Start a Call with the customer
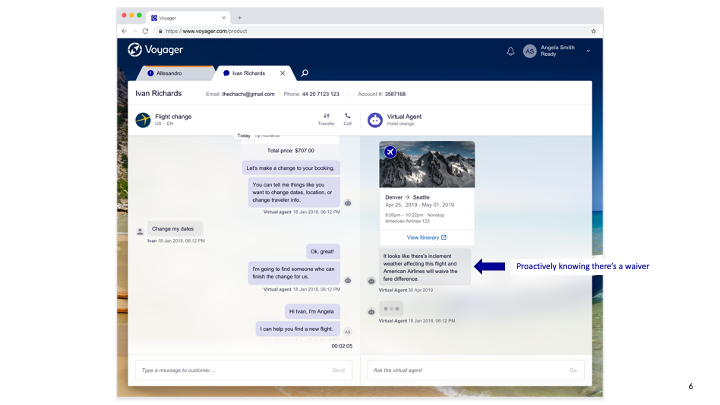Viewport: 720px width, 405px height. [x=348, y=119]
